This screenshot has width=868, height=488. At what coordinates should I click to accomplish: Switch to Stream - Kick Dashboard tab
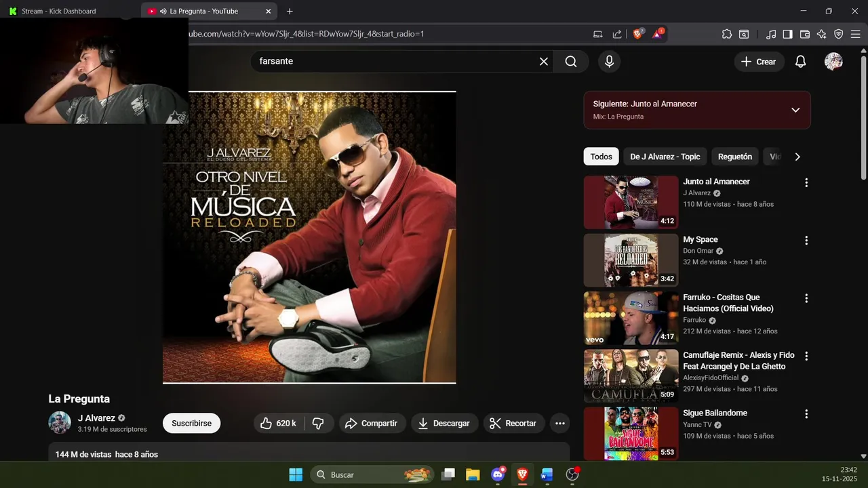(x=59, y=11)
